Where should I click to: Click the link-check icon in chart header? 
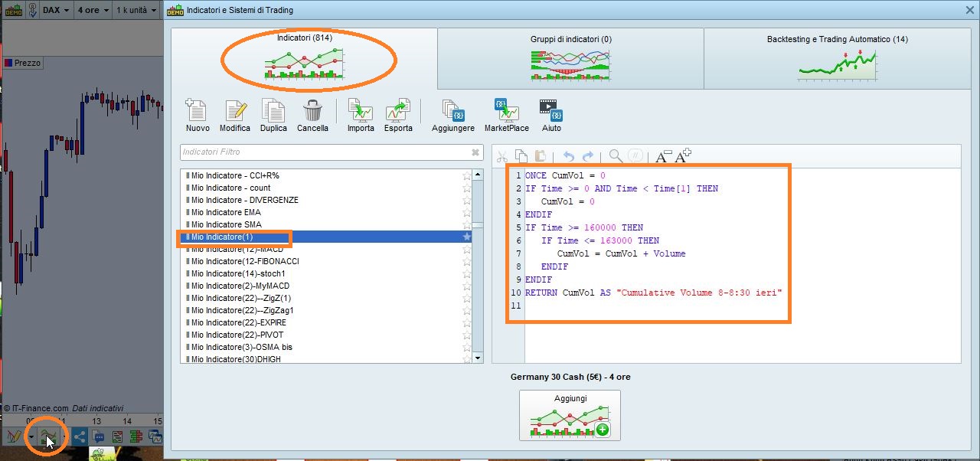tap(32, 10)
